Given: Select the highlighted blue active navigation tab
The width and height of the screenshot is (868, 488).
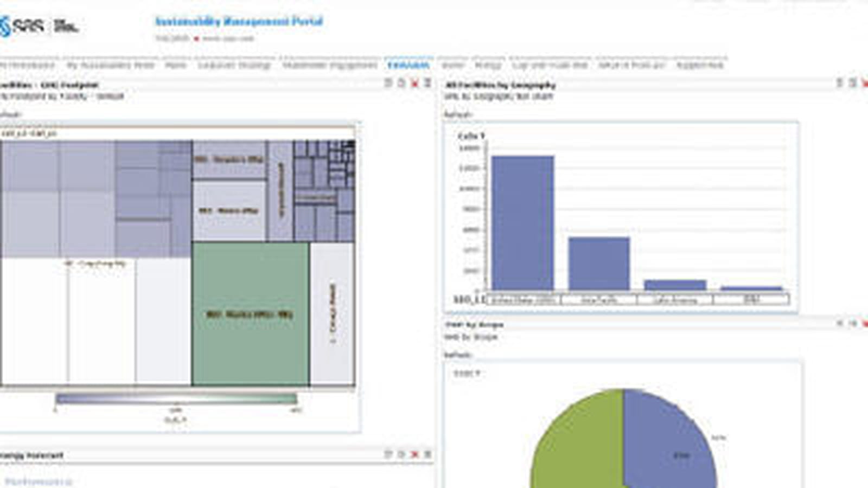Looking at the screenshot, I should point(409,65).
